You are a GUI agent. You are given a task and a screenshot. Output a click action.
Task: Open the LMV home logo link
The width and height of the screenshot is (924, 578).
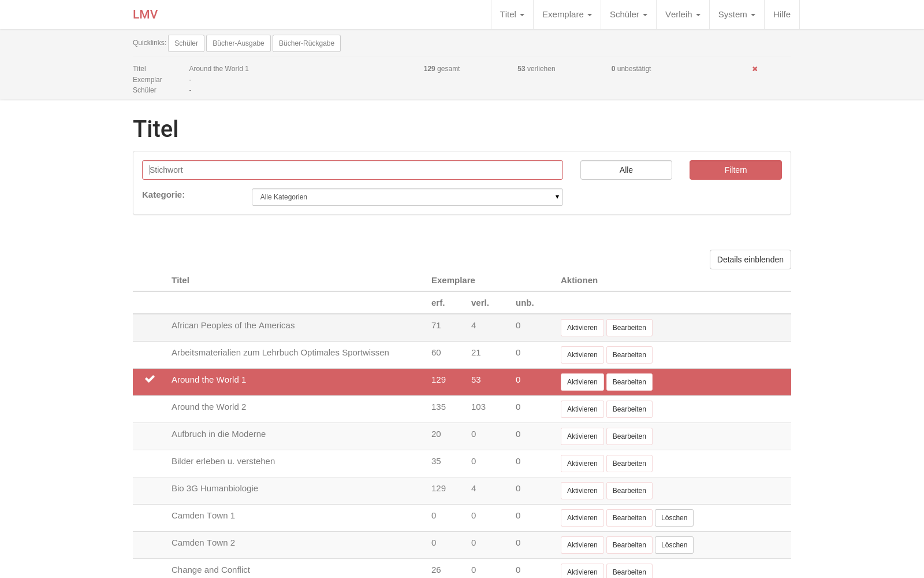(145, 14)
